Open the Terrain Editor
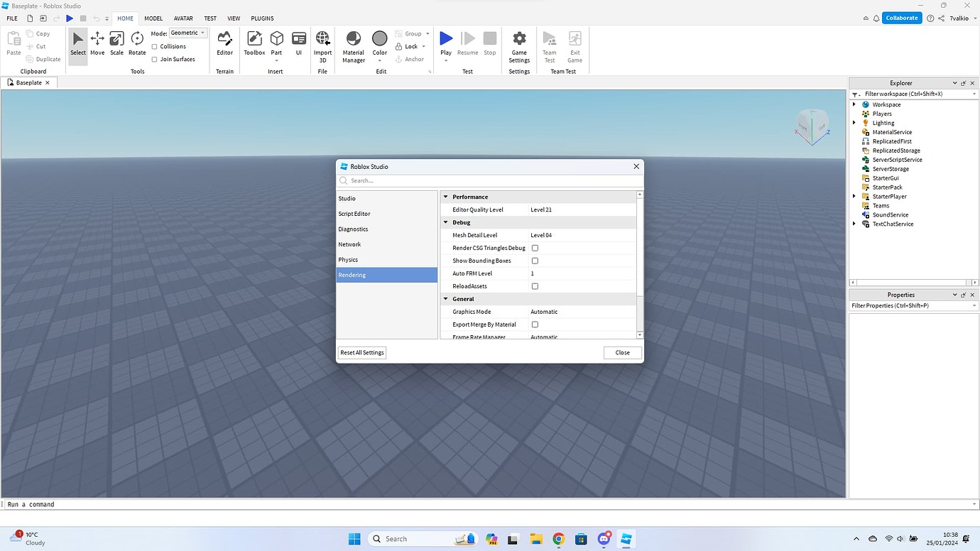The height and width of the screenshot is (551, 980). tap(224, 45)
